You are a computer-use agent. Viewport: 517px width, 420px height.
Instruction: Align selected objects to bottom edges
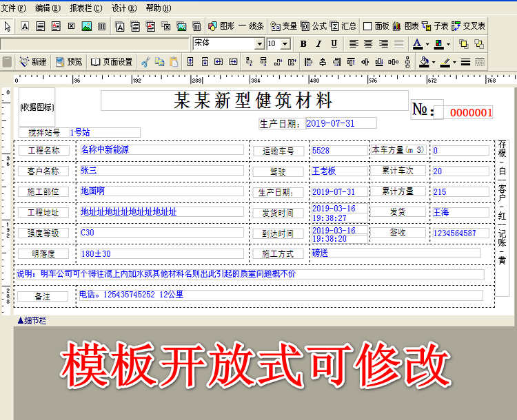click(x=379, y=62)
